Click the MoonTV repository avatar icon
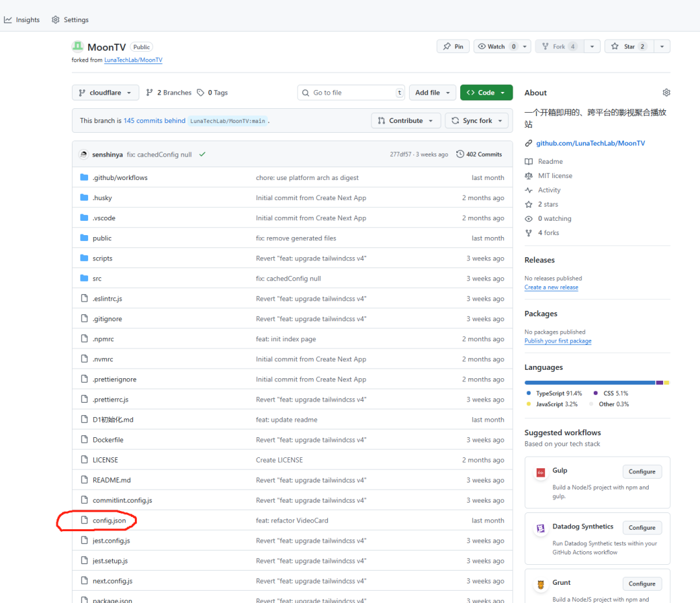The height and width of the screenshot is (603, 700). [x=78, y=47]
